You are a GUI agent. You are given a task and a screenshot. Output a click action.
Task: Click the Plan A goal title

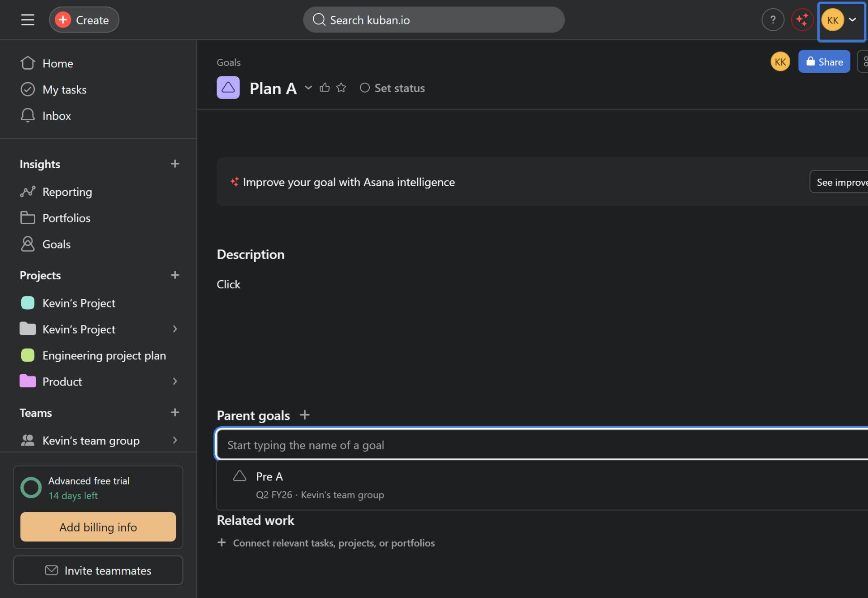point(273,88)
